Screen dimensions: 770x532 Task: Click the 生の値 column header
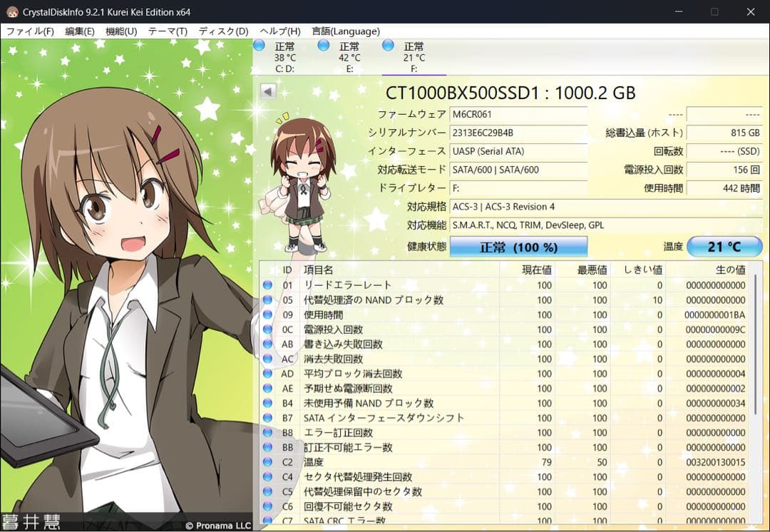tap(708, 270)
